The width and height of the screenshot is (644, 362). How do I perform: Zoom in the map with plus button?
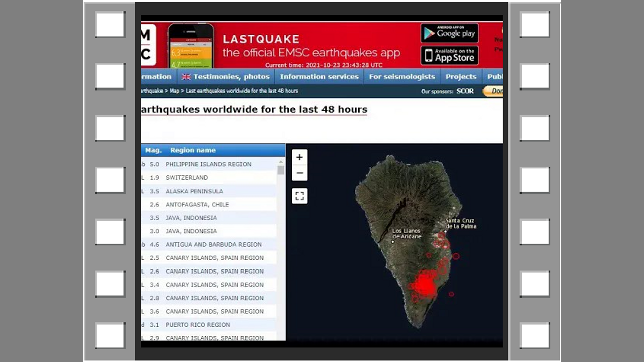point(299,157)
